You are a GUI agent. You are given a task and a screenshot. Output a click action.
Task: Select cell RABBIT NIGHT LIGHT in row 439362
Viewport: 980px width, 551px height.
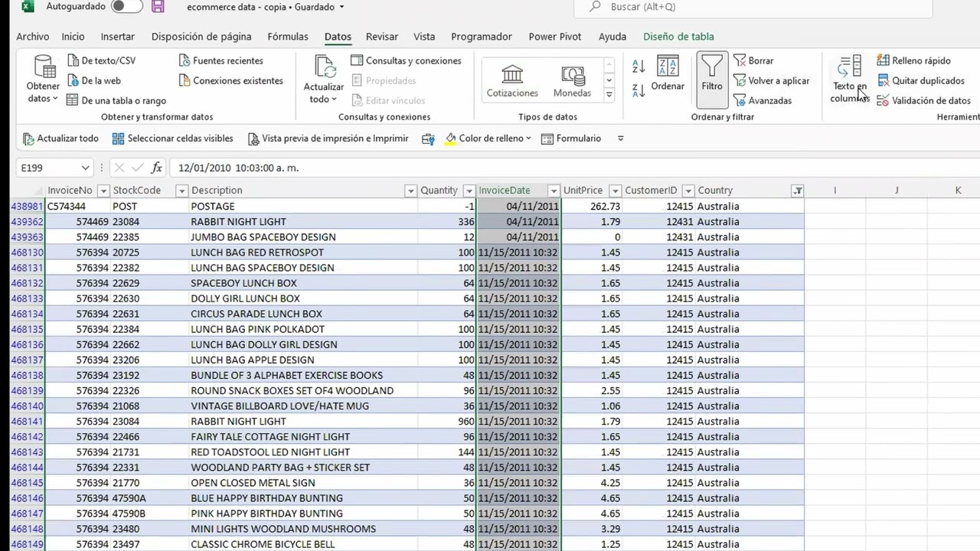coord(303,222)
